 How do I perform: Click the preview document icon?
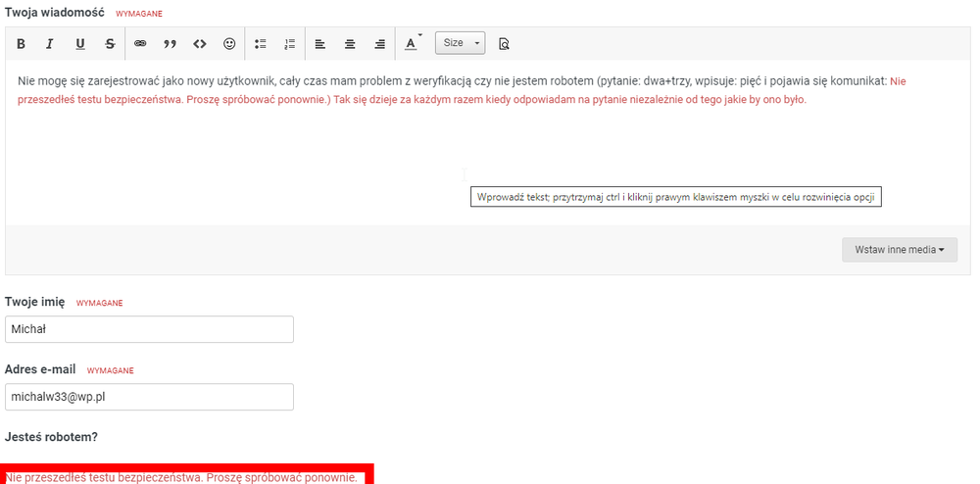point(504,44)
